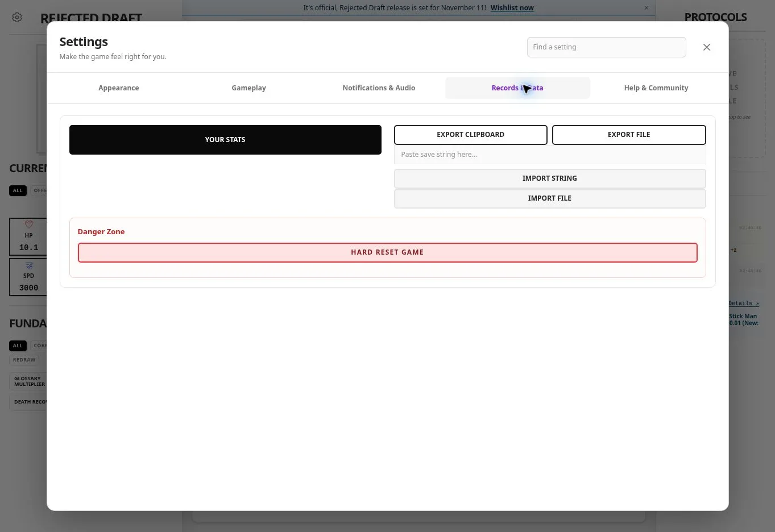Click the Import String button
This screenshot has height=532, width=775.
tap(550, 178)
